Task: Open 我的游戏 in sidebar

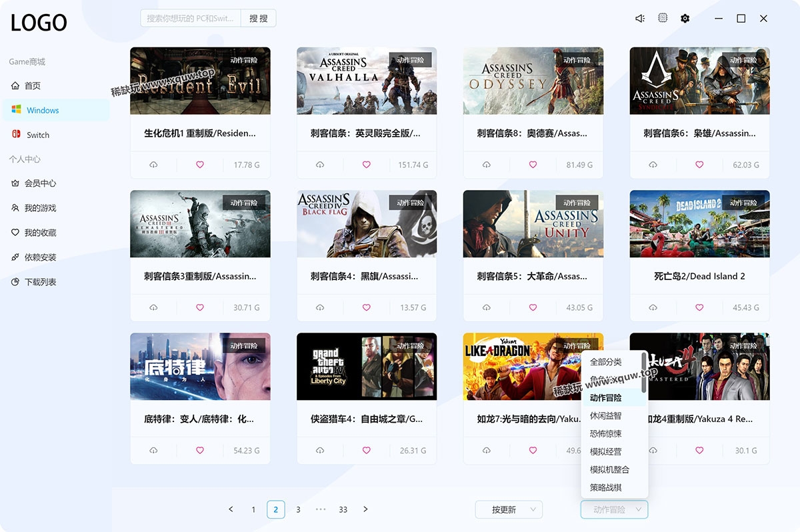Action: coord(55,208)
